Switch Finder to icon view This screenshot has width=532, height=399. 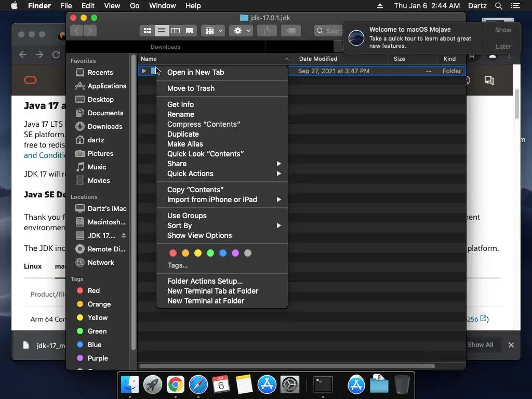(147, 31)
